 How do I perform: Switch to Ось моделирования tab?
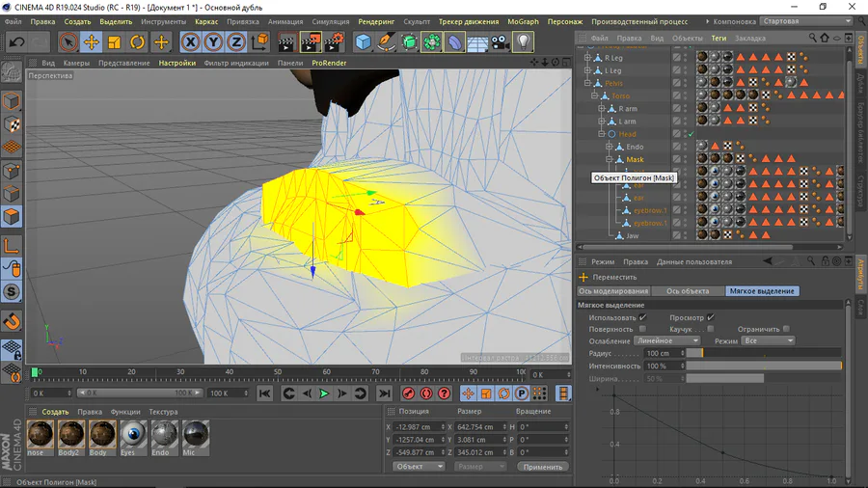(613, 291)
